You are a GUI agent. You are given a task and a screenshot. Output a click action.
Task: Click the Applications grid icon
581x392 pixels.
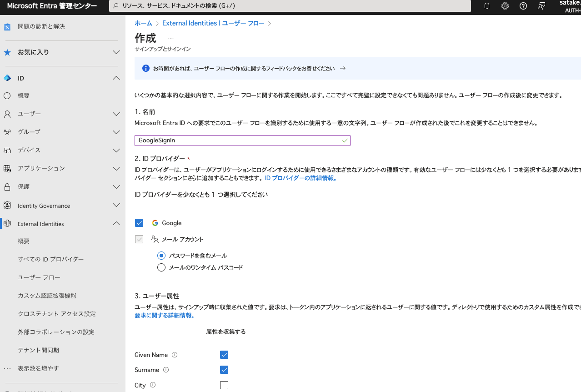pos(7,168)
